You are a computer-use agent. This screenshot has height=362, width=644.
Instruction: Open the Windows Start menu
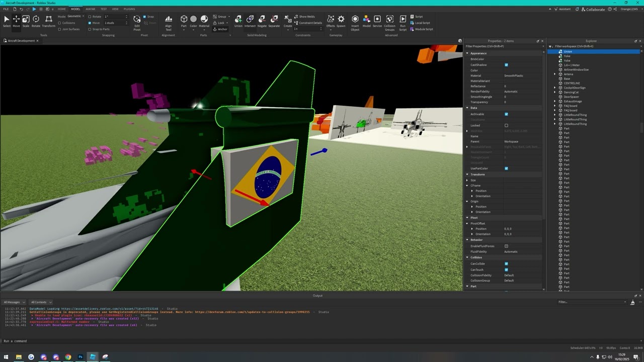coord(6,357)
